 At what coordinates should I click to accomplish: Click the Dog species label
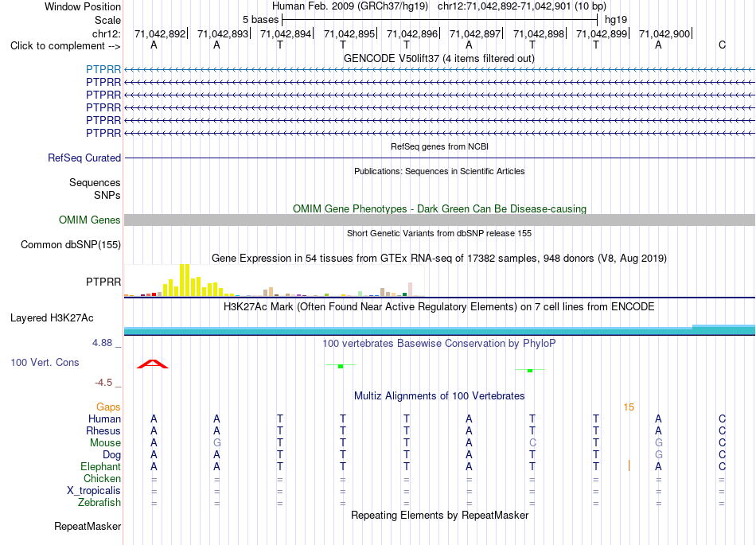112,454
